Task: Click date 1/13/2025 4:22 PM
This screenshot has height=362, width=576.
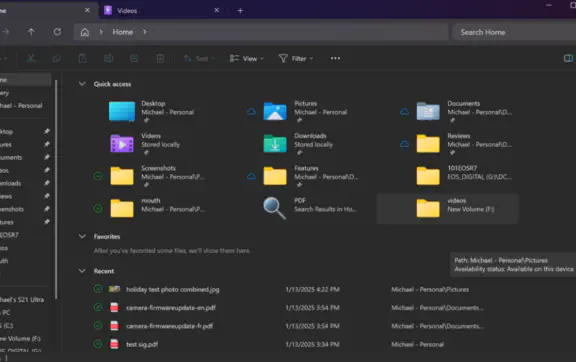Action: click(312, 289)
